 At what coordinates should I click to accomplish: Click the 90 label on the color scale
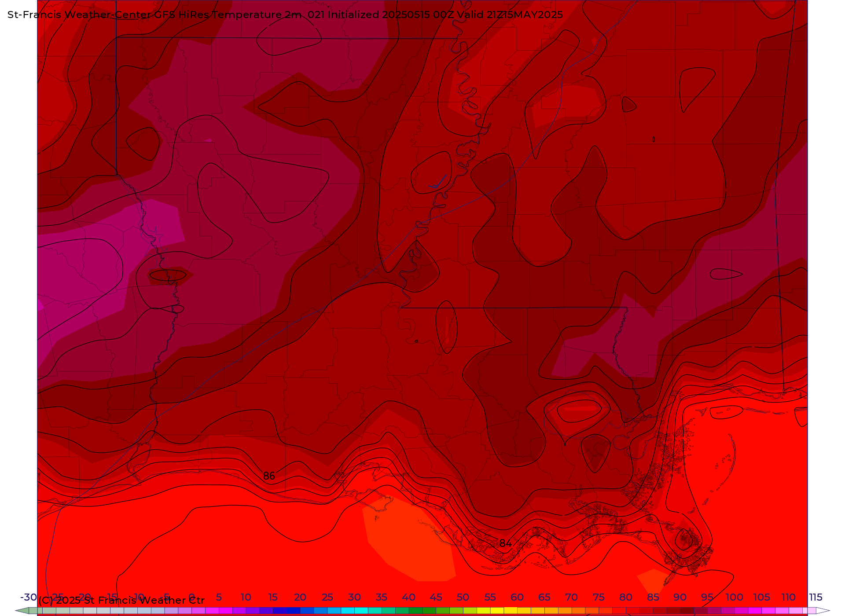[680, 597]
